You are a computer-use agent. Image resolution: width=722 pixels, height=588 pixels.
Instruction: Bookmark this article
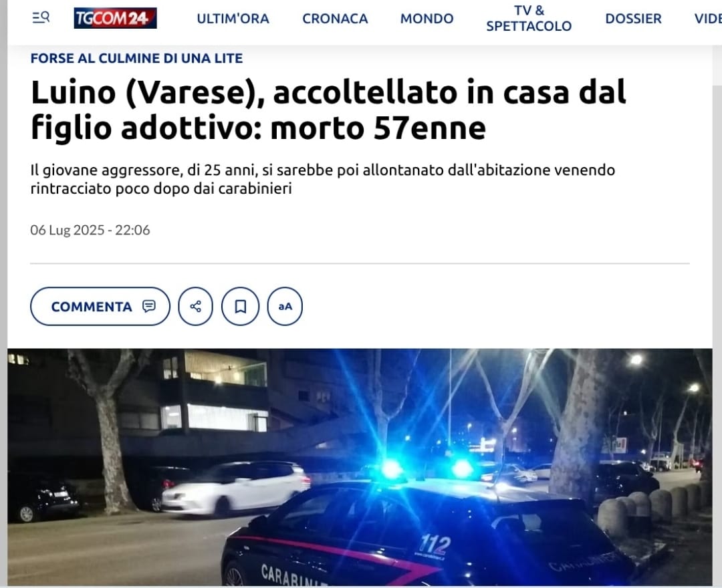click(x=241, y=307)
